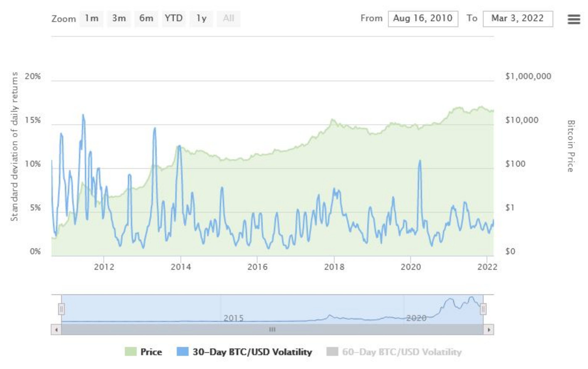Zoom the chart to 1m range
Viewport: 588px width, 369px height.
91,19
